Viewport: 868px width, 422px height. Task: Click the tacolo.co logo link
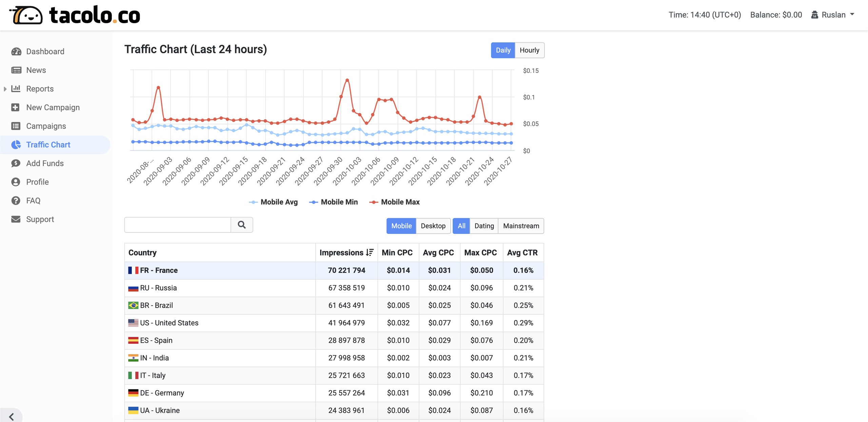pyautogui.click(x=75, y=15)
